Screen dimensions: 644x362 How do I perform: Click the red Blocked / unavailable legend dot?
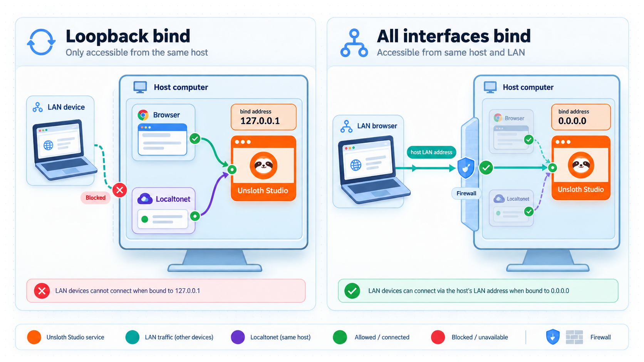pyautogui.click(x=438, y=337)
